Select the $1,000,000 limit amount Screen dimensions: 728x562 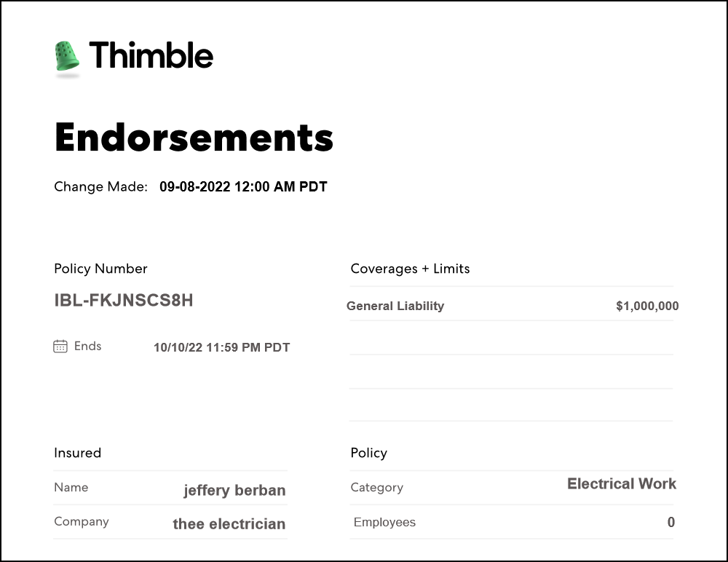pos(647,306)
